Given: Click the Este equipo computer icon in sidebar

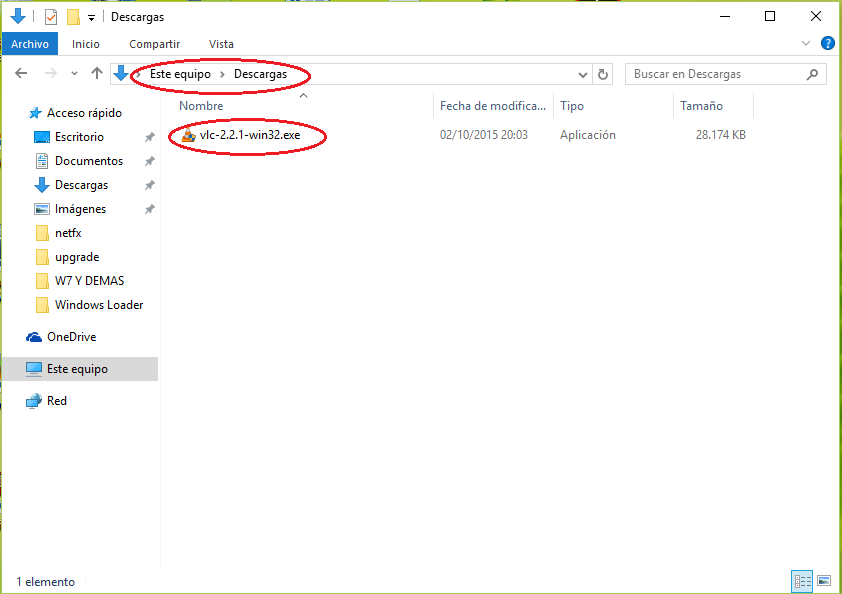Looking at the screenshot, I should click(34, 369).
